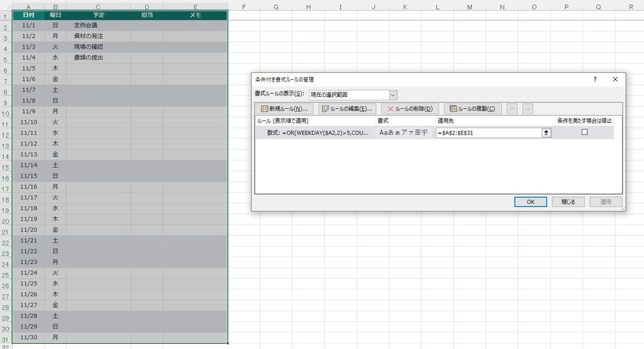
Task: Select the date cell 11/23
Action: pyautogui.click(x=28, y=262)
